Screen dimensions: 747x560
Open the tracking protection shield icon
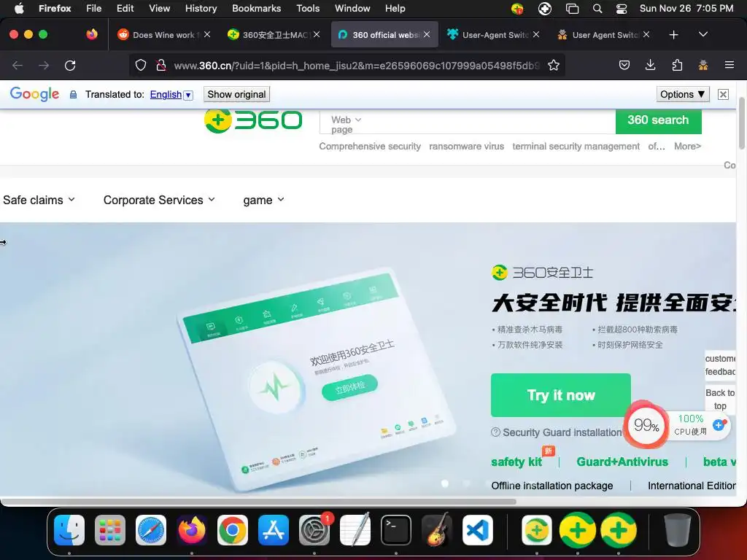point(141,65)
